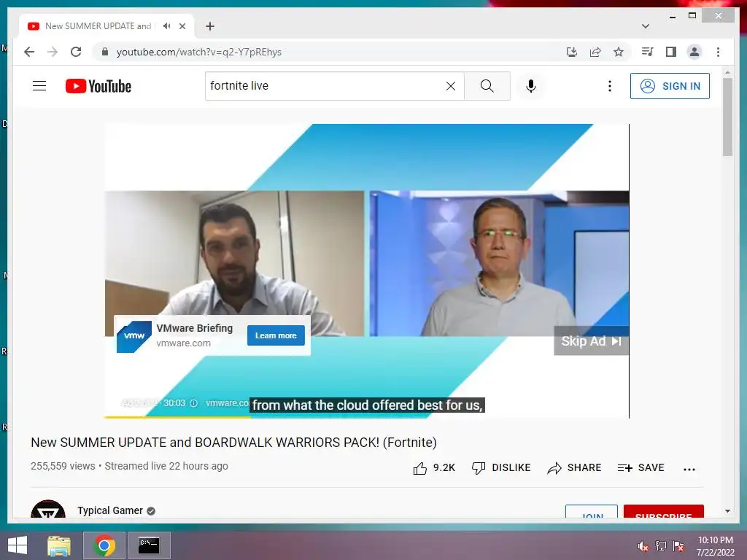Close the YouTube tab
The height and width of the screenshot is (560, 747).
(x=182, y=26)
